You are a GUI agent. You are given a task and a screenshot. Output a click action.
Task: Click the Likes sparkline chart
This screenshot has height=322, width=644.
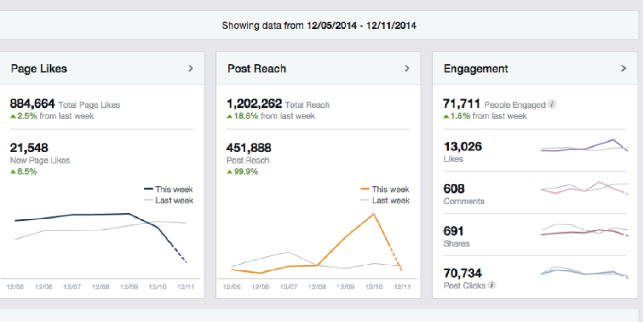click(584, 146)
